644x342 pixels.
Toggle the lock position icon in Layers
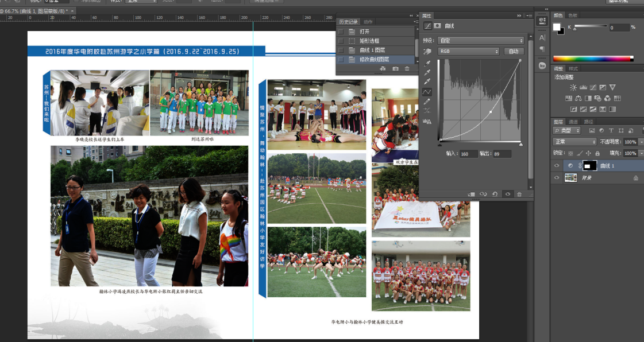(588, 153)
